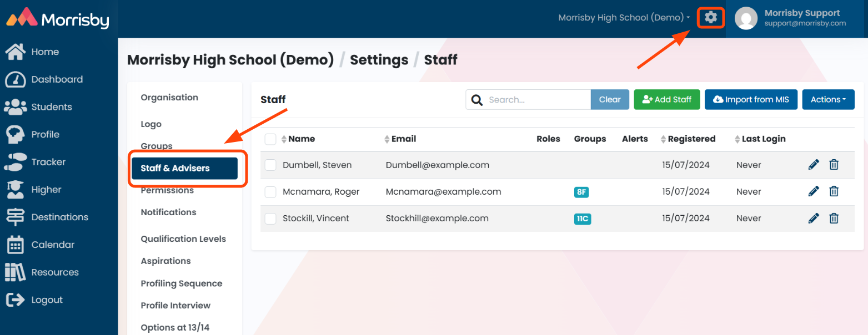Click the Import from MIS button

point(751,100)
